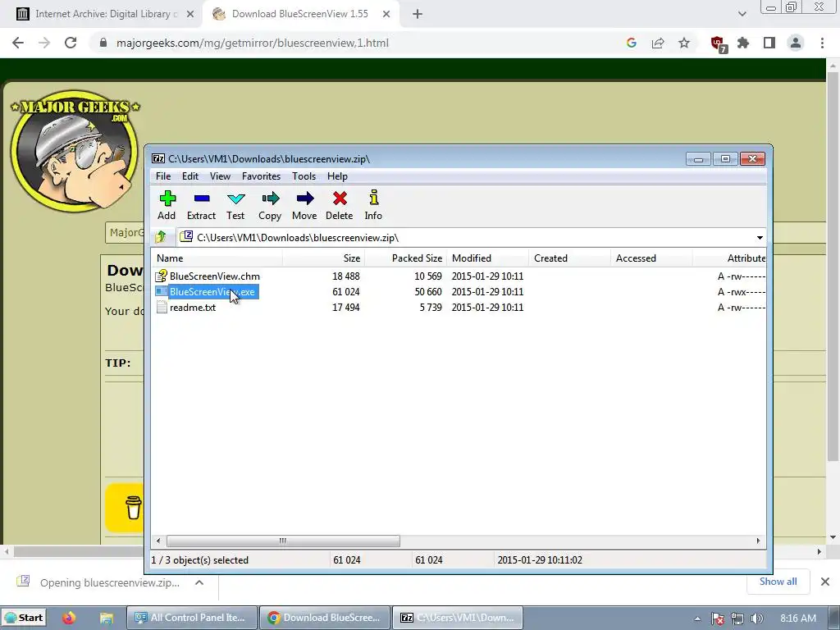Close the Chrome downloads bar
Screen dimensions: 840x630
pyautogui.click(x=825, y=582)
